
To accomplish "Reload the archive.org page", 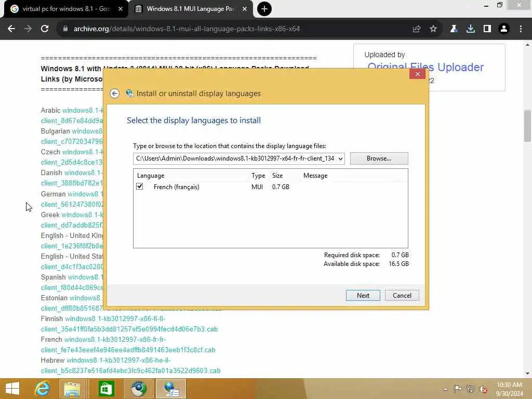I will 45,29.
